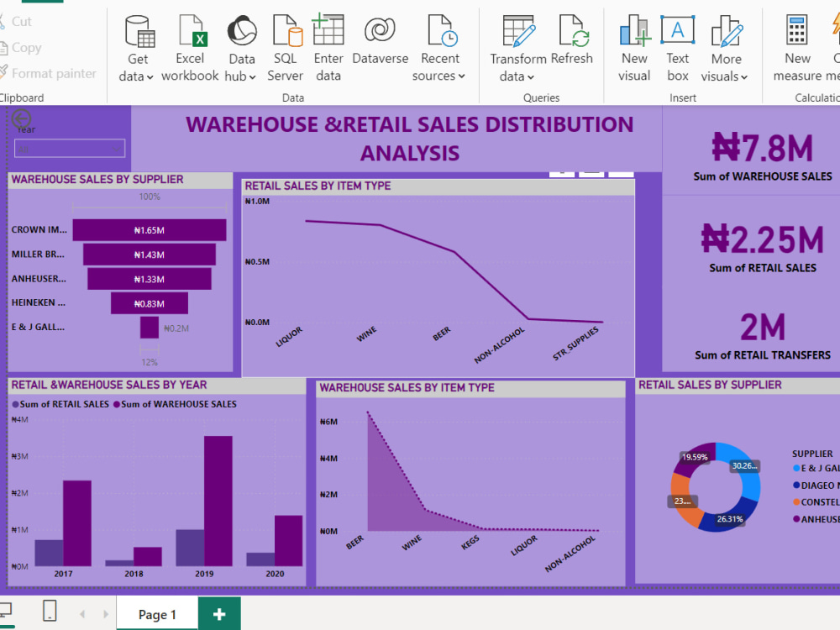Select the desktop report view icon

(x=7, y=611)
